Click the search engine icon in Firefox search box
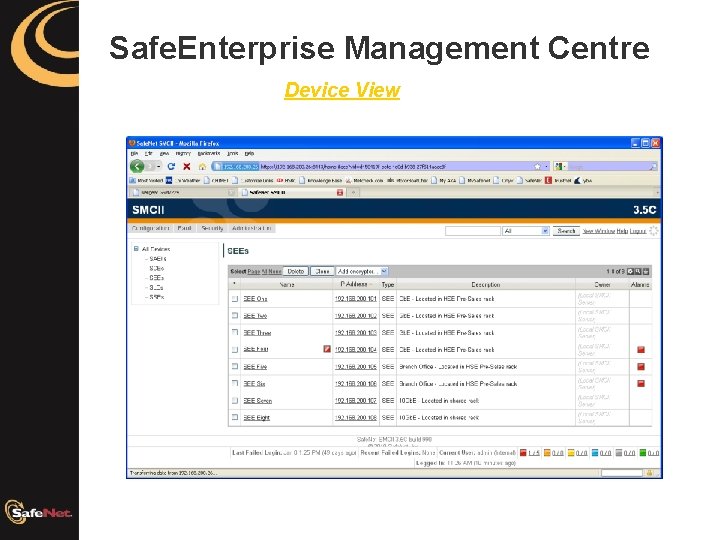The width and height of the screenshot is (720, 540). point(558,166)
